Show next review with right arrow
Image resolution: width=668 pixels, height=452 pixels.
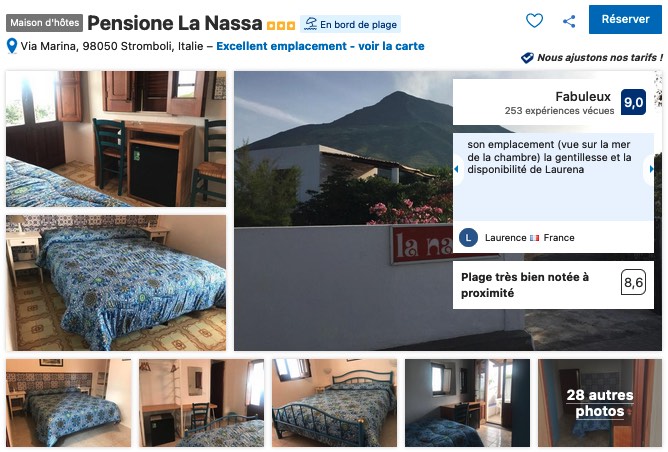[651, 169]
